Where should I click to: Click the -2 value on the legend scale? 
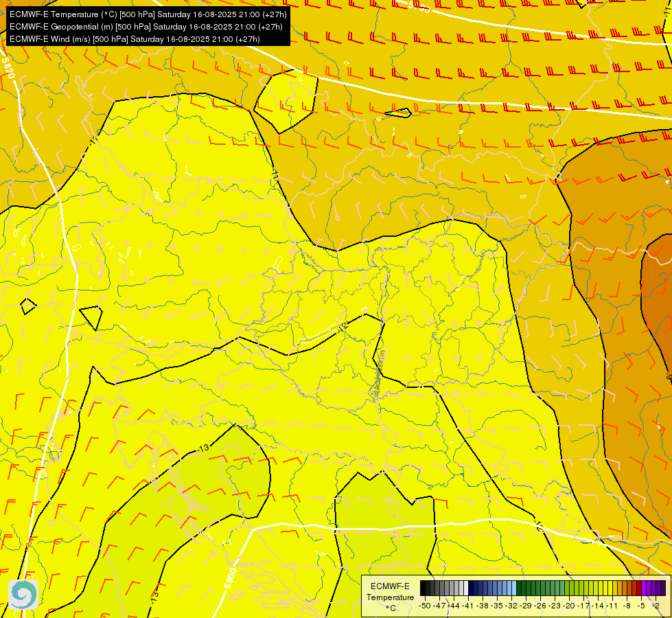[656, 606]
